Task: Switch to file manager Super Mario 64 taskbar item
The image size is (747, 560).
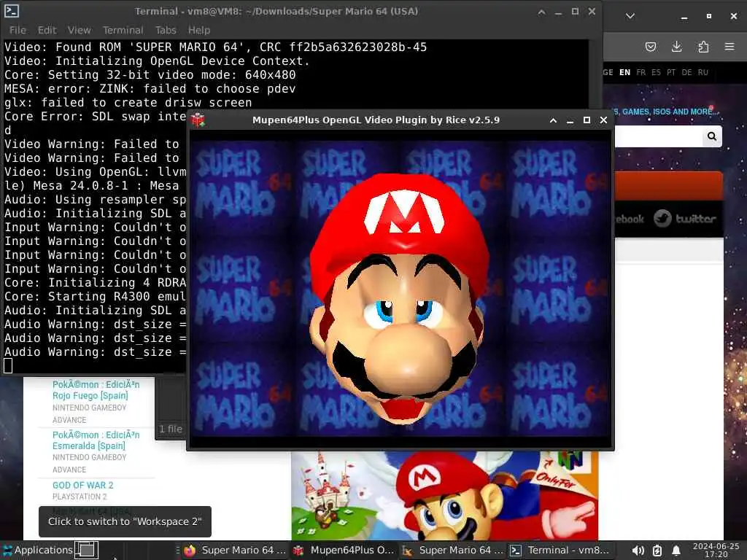Action: pyautogui.click(x=452, y=550)
